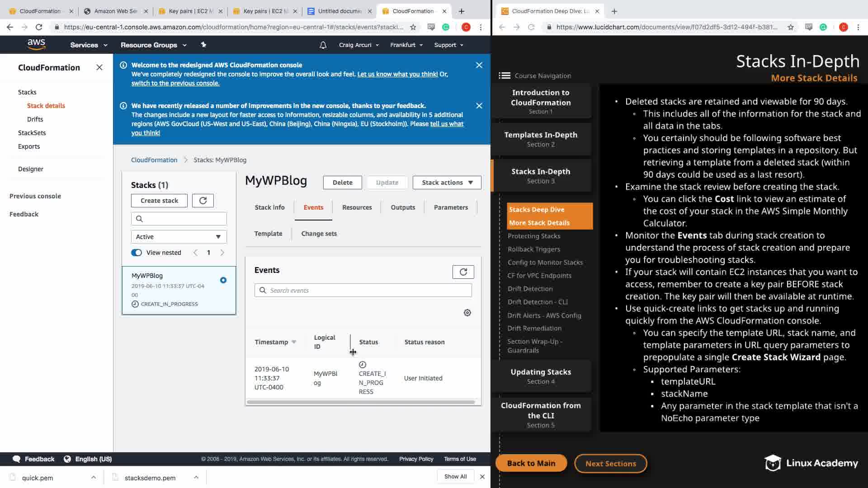Screen dimensions: 868x488
Task: Toggle the View nested switch
Action: 137,253
